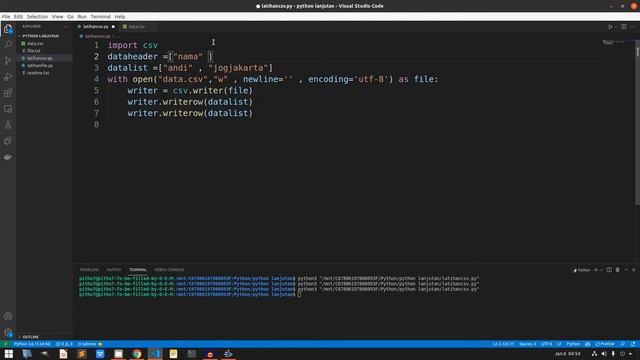
Task: Switch to the latihancsv.py editor tab
Action: point(96,27)
